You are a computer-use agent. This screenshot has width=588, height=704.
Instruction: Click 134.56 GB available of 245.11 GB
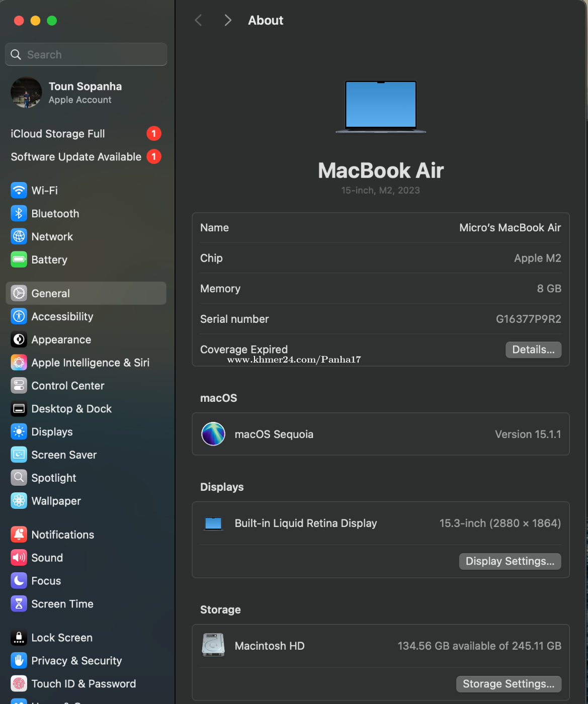[479, 646]
